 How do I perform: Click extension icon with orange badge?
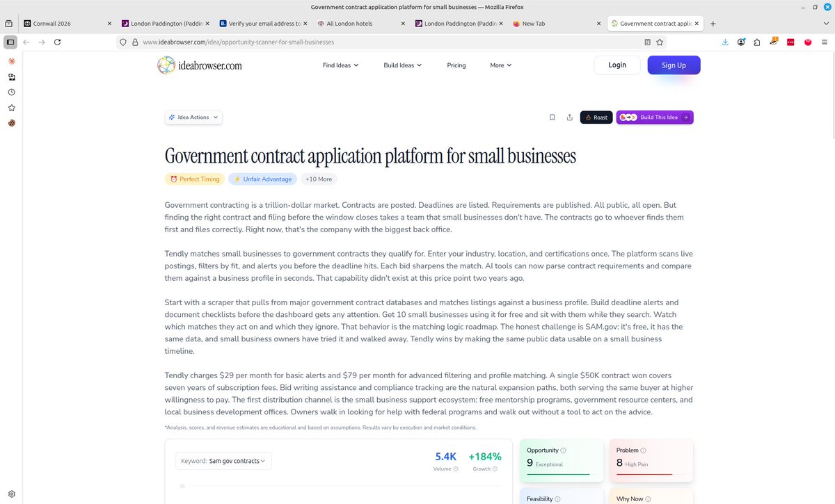[774, 42]
